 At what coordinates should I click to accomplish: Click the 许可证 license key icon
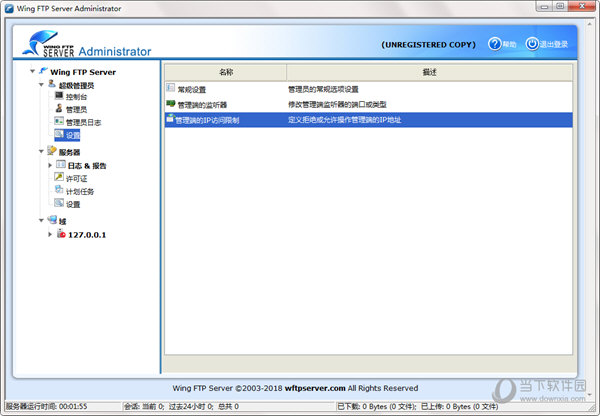click(x=59, y=177)
